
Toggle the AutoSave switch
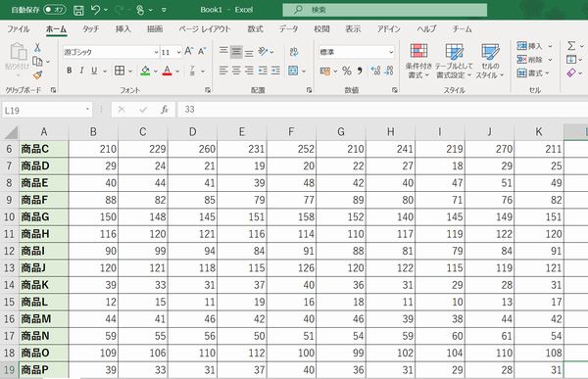click(x=55, y=10)
